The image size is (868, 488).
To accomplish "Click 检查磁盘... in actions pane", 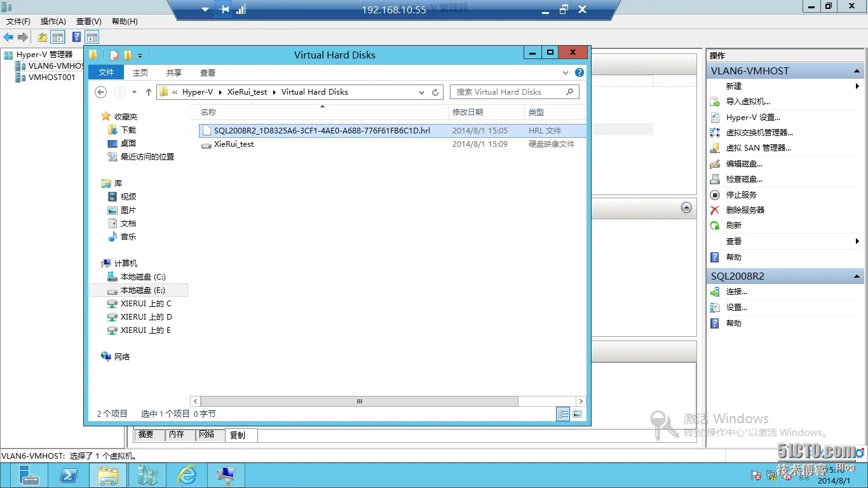I will (744, 179).
